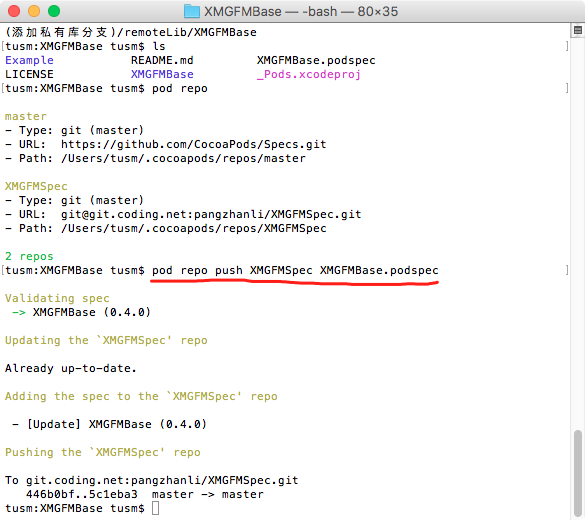Click the git.coding.net XMGFMSpec URL

(x=211, y=214)
